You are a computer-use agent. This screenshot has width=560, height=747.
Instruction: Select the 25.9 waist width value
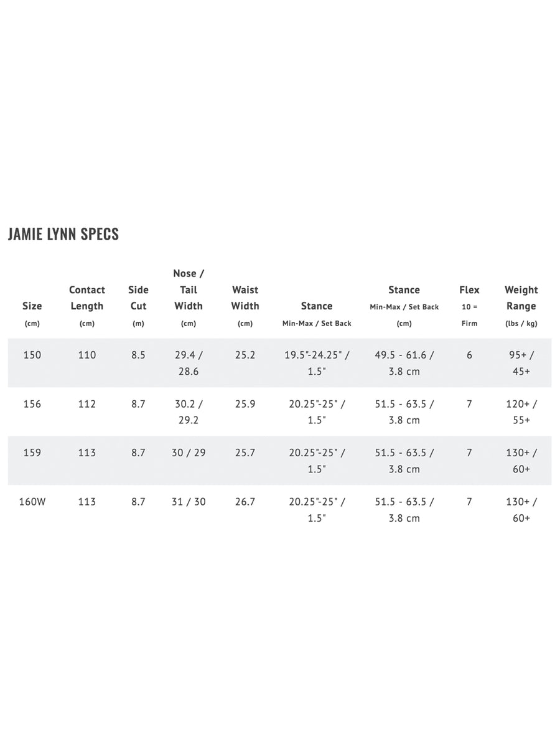[x=245, y=404]
